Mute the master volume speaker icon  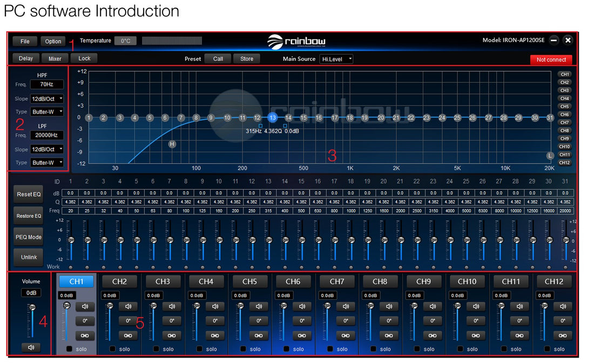31,347
